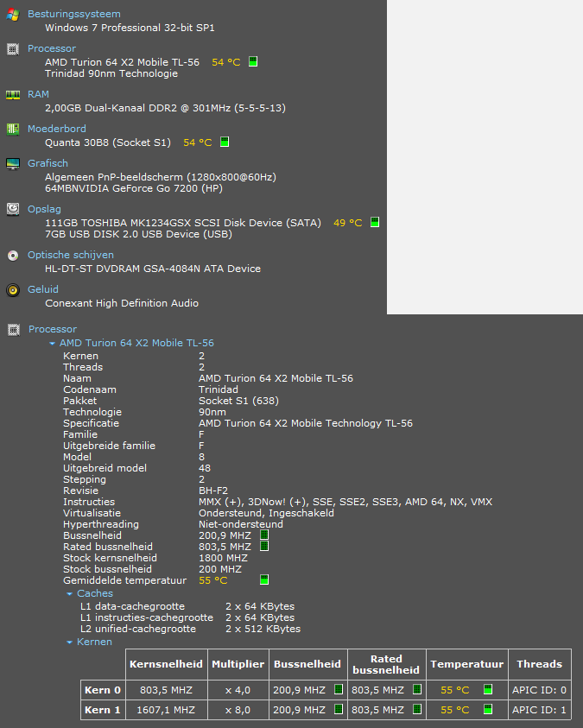The height and width of the screenshot is (728, 583).
Task: Click the Trinidad 90nm Technologie line
Action: [111, 73]
